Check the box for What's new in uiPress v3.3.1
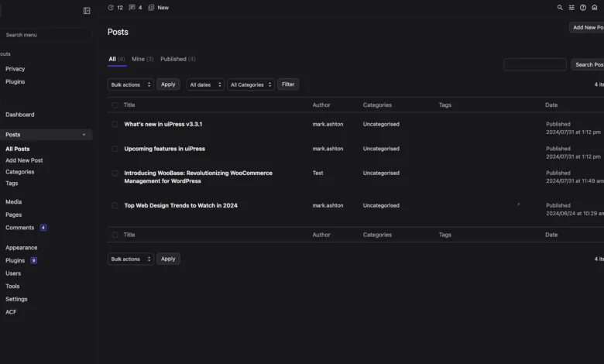This screenshot has width=604, height=364. coord(115,124)
